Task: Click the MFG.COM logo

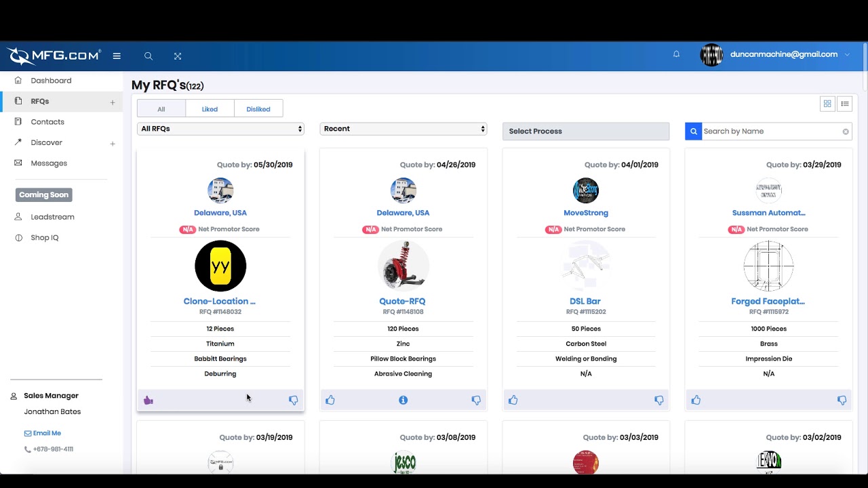Action: click(x=54, y=56)
